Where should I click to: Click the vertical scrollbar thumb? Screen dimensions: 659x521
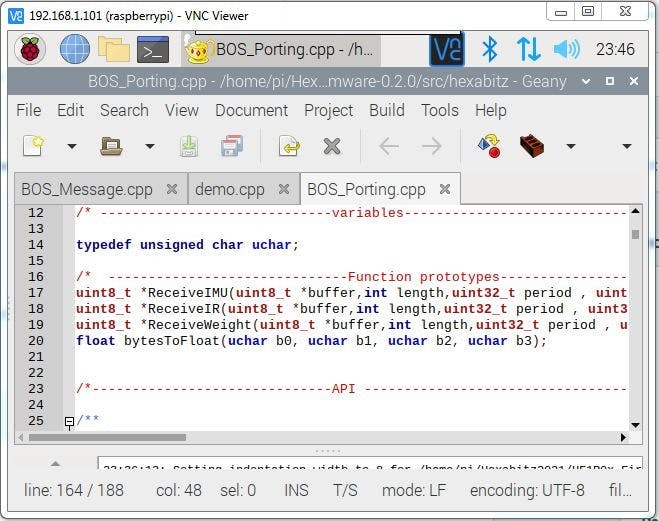tap(635, 234)
